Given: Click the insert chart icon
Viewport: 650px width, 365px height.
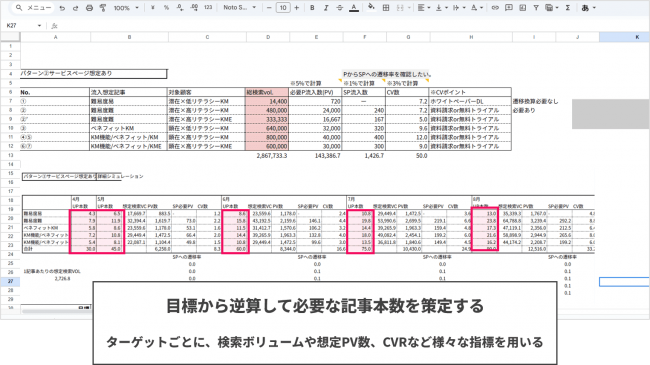Looking at the screenshot, I should pos(522,8).
